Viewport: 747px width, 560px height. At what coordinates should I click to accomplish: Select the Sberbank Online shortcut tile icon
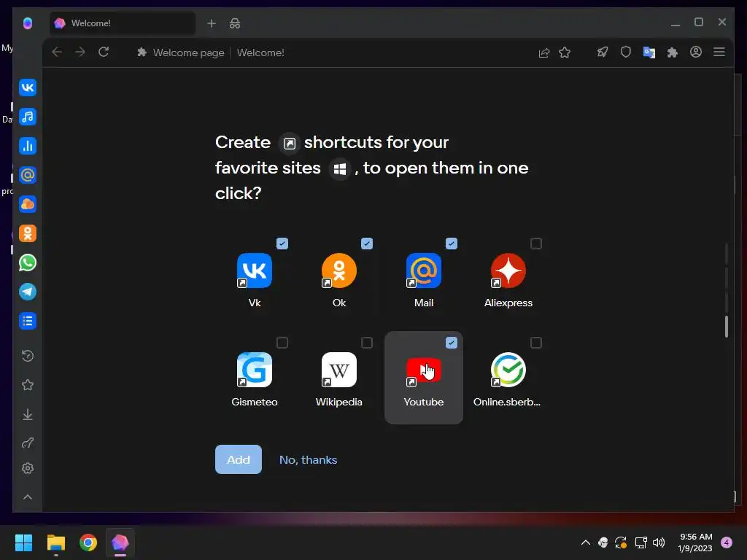(x=508, y=370)
